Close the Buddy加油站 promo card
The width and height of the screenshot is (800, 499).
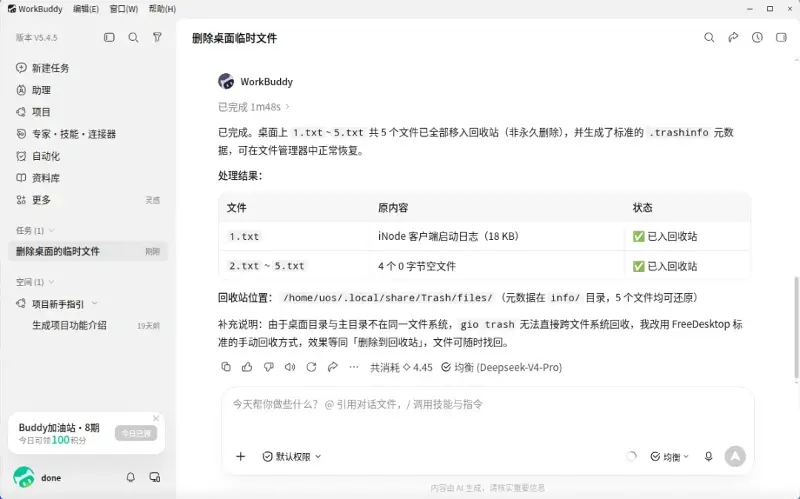(x=156, y=418)
